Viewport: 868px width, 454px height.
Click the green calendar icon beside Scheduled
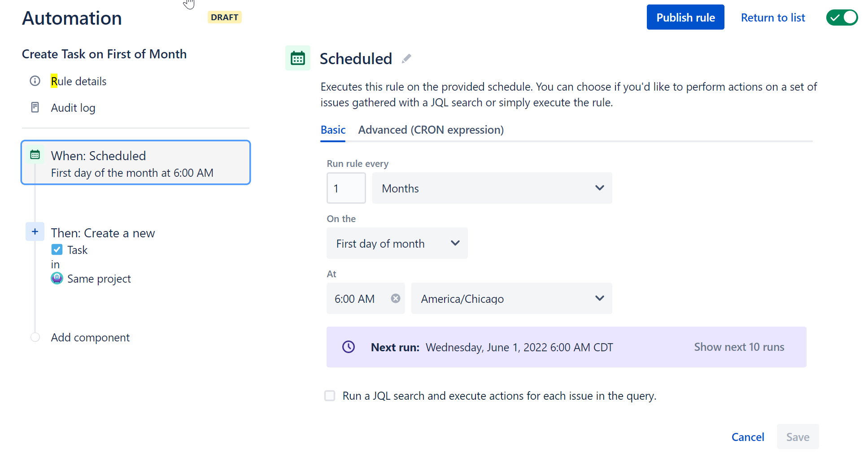(x=298, y=58)
